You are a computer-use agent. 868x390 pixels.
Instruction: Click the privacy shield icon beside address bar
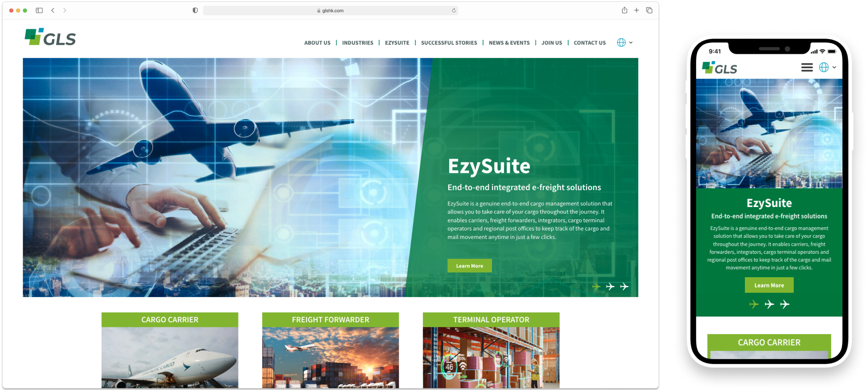tap(195, 10)
